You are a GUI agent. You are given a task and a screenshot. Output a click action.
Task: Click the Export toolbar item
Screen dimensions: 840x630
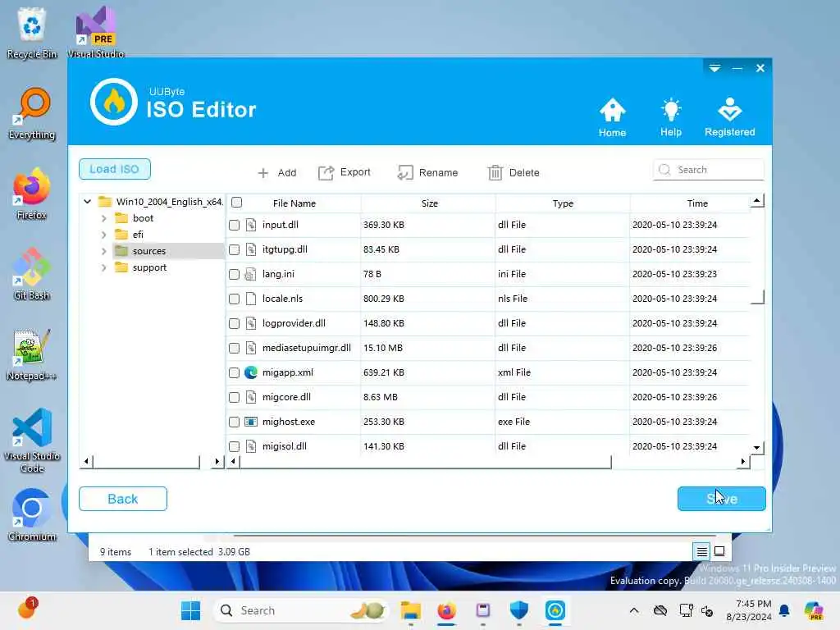[x=345, y=172]
